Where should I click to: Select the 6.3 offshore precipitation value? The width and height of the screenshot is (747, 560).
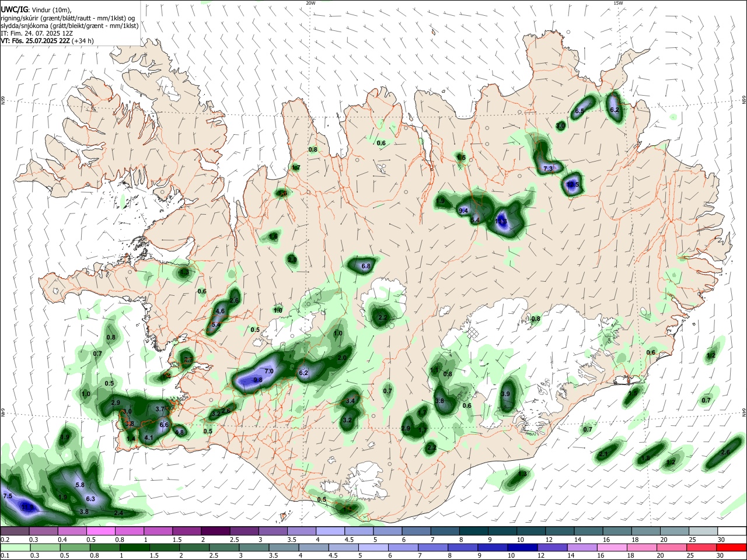point(90,499)
